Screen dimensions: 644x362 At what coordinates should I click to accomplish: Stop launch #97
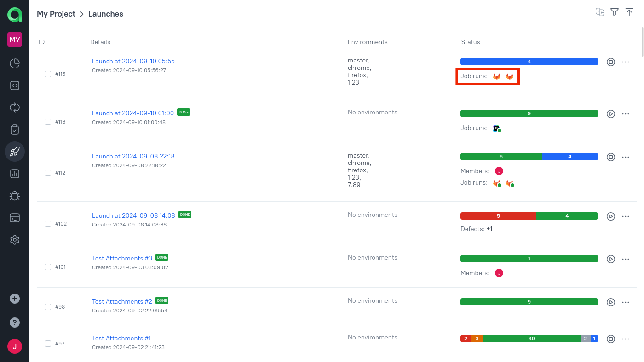point(611,339)
